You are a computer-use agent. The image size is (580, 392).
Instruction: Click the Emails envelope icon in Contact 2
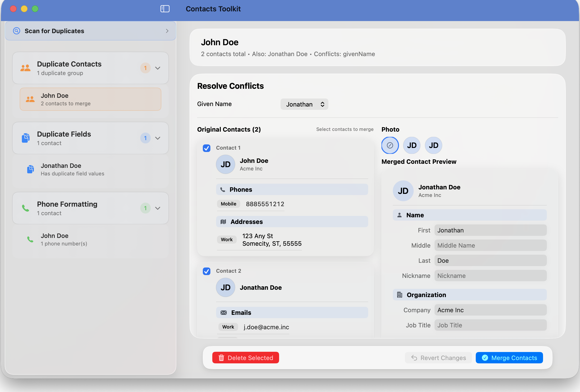point(223,312)
